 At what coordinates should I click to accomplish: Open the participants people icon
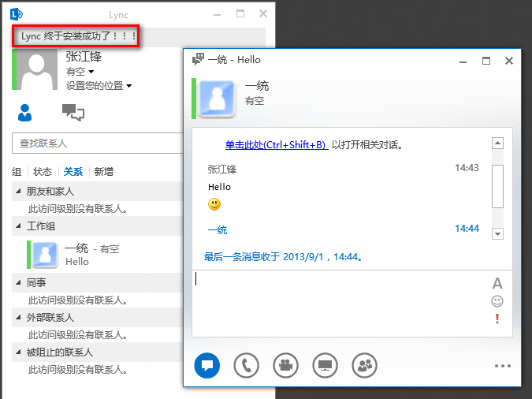tap(364, 365)
